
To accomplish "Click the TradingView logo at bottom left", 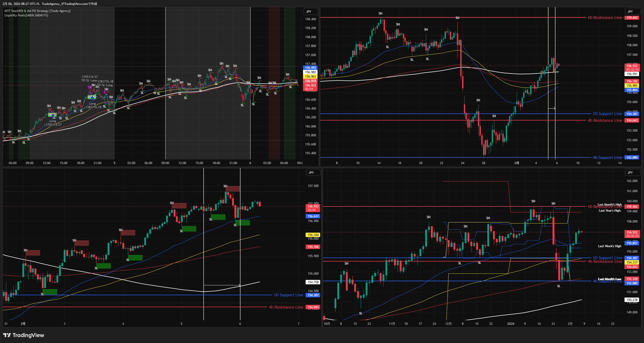I will (24, 335).
